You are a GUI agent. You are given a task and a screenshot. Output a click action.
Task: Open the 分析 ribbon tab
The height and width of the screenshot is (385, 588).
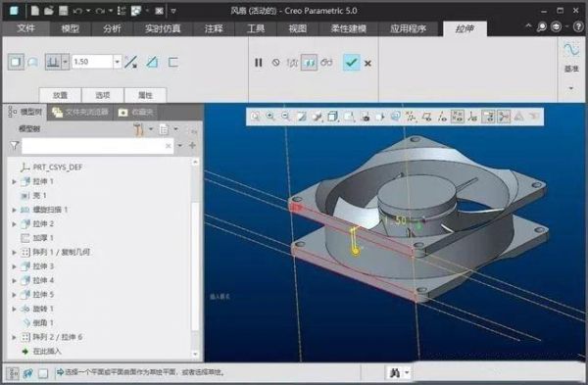[112, 28]
